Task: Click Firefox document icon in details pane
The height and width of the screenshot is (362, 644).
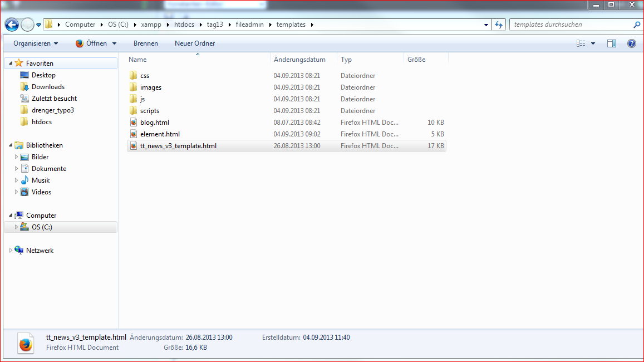Action: click(x=26, y=344)
